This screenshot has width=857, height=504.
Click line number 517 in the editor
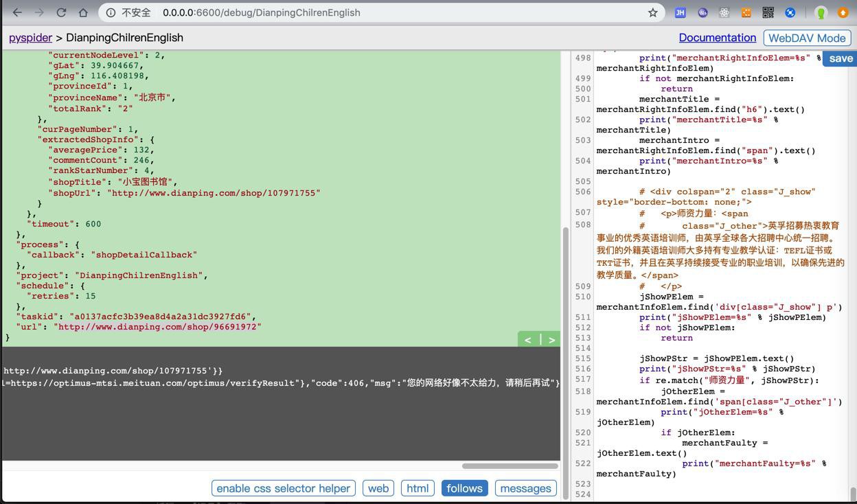pyautogui.click(x=583, y=380)
